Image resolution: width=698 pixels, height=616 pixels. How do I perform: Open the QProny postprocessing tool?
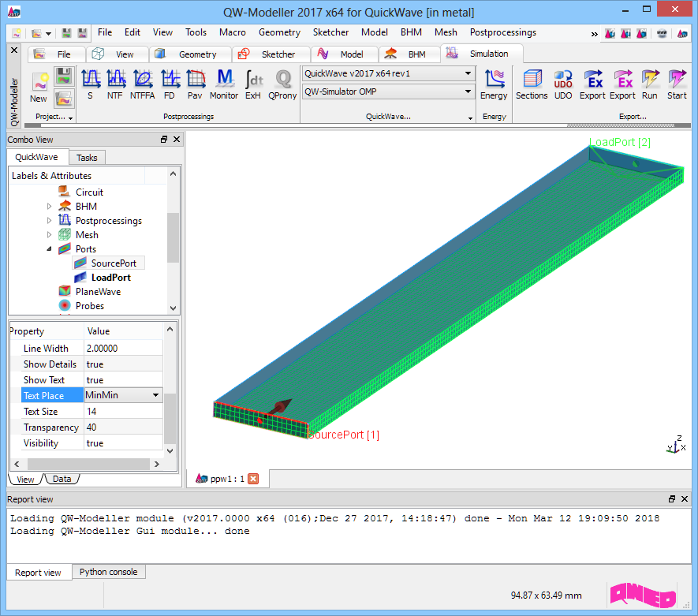pos(282,84)
